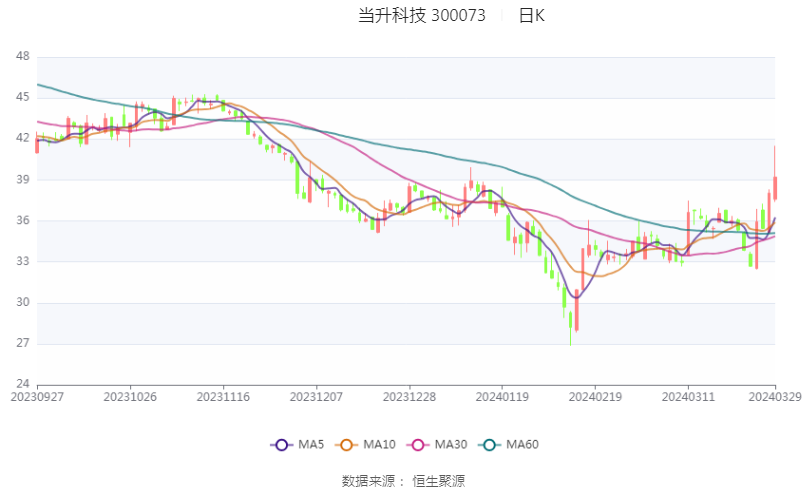The width and height of the screenshot is (807, 491).
Task: Click the 恒生聚源 data source text
Action: coord(438,481)
